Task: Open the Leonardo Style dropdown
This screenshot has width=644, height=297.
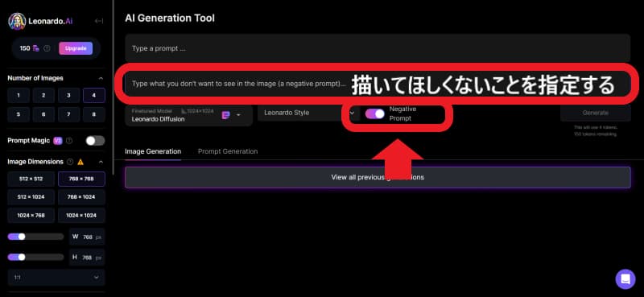Action: [x=309, y=113]
